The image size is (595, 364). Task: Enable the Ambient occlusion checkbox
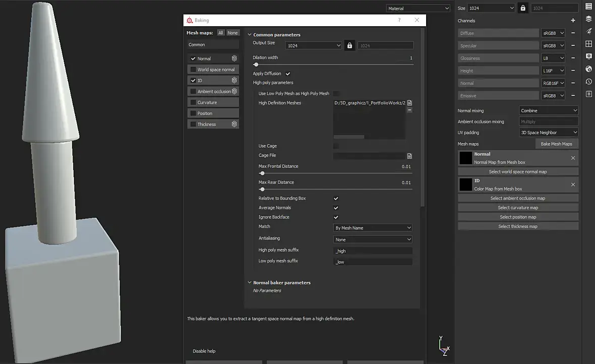click(x=193, y=91)
